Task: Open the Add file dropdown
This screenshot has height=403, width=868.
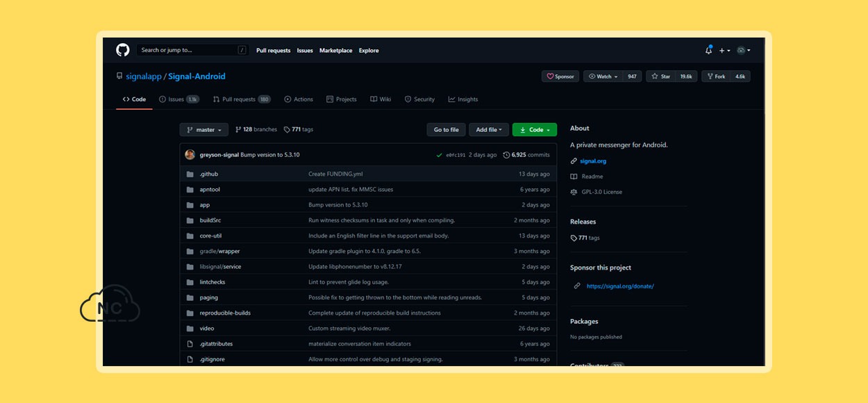Action: click(490, 130)
